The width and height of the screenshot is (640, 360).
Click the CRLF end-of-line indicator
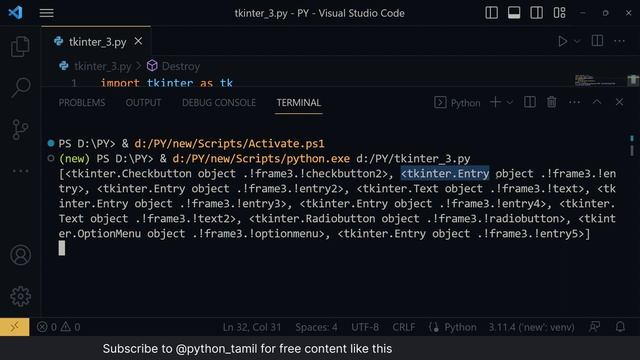click(x=404, y=327)
